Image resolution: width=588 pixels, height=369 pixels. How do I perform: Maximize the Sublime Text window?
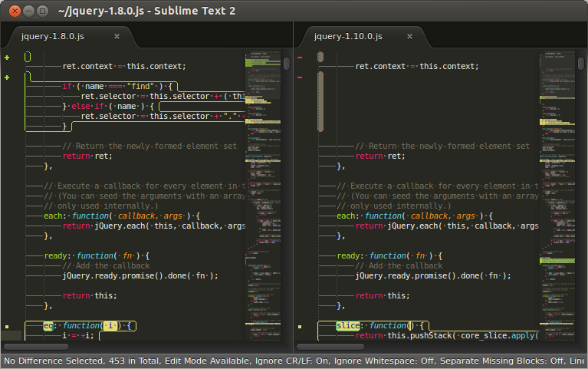click(x=43, y=11)
